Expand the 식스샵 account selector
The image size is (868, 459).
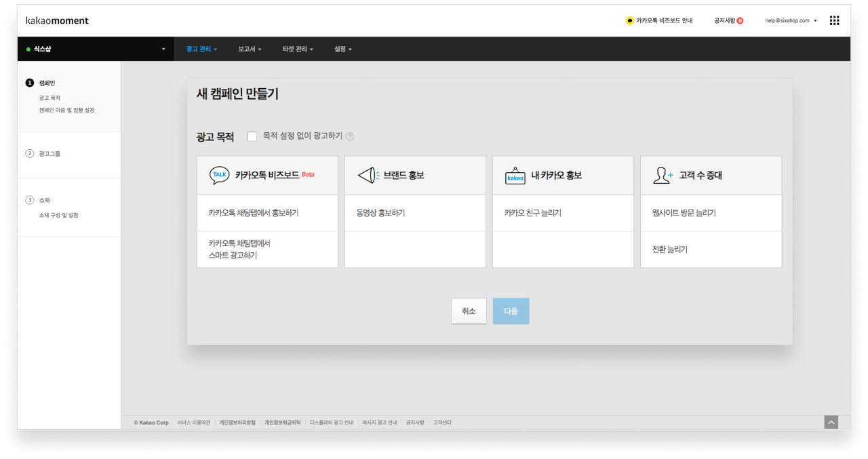pyautogui.click(x=96, y=49)
